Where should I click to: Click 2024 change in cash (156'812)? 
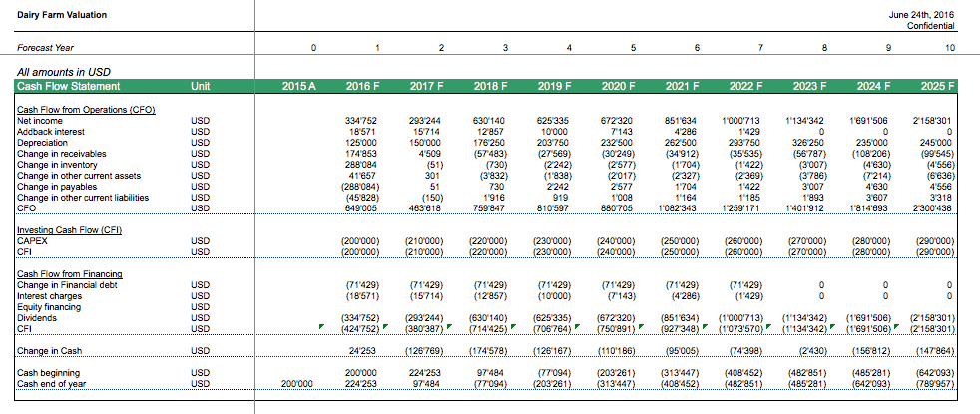click(x=872, y=351)
